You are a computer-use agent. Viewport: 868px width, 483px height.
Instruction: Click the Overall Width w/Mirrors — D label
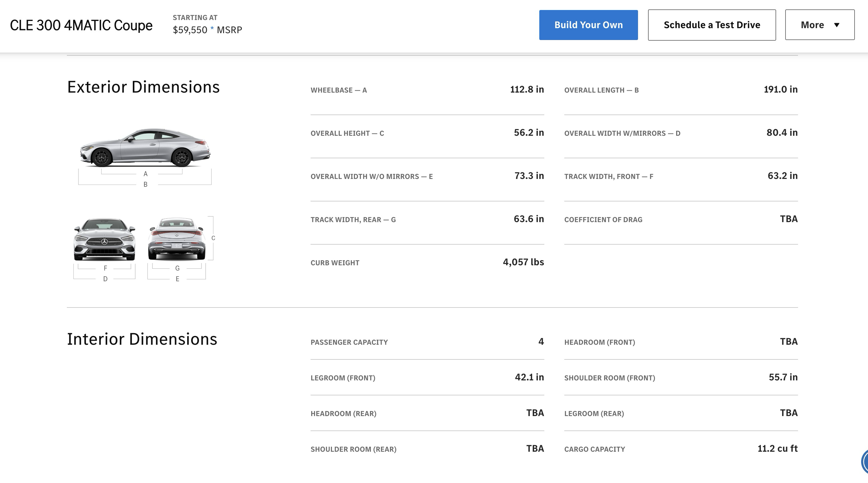[x=622, y=133]
